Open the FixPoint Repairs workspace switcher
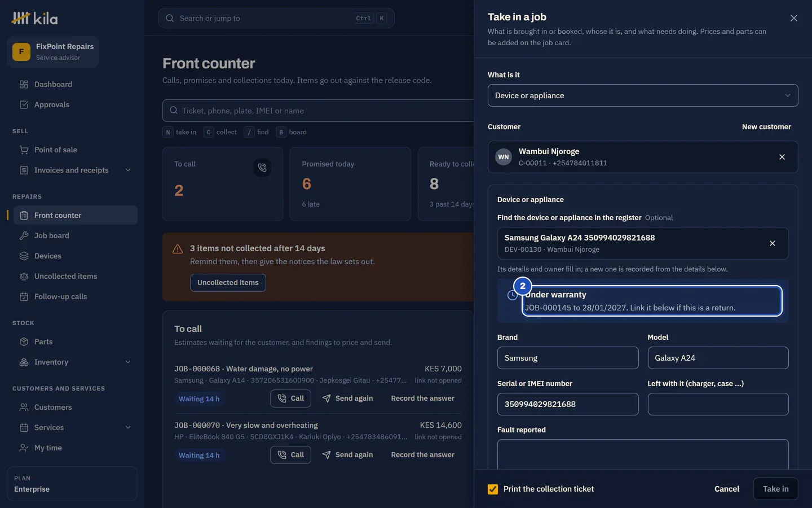Viewport: 812px width, 508px height. coord(53,52)
